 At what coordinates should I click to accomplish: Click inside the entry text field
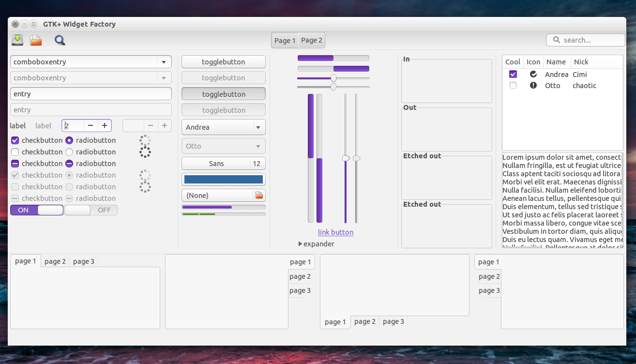point(91,93)
